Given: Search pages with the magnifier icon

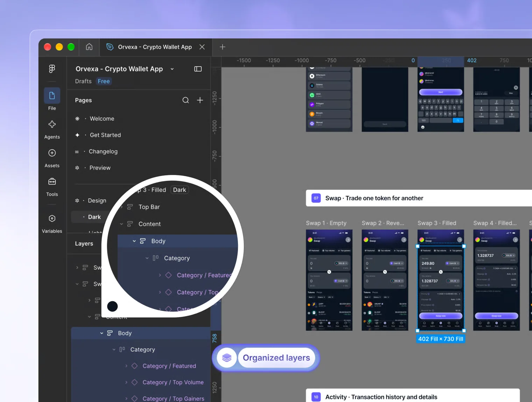Looking at the screenshot, I should tap(185, 100).
